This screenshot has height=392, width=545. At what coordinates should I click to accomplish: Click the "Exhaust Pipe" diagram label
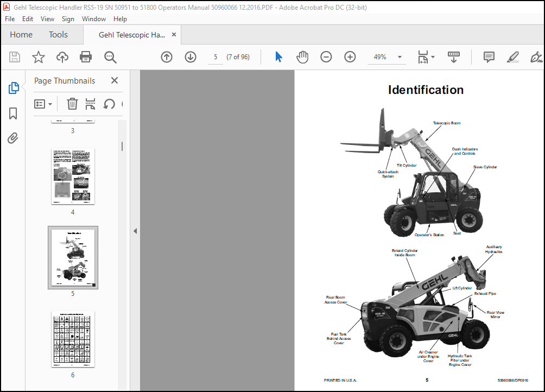[x=485, y=294]
